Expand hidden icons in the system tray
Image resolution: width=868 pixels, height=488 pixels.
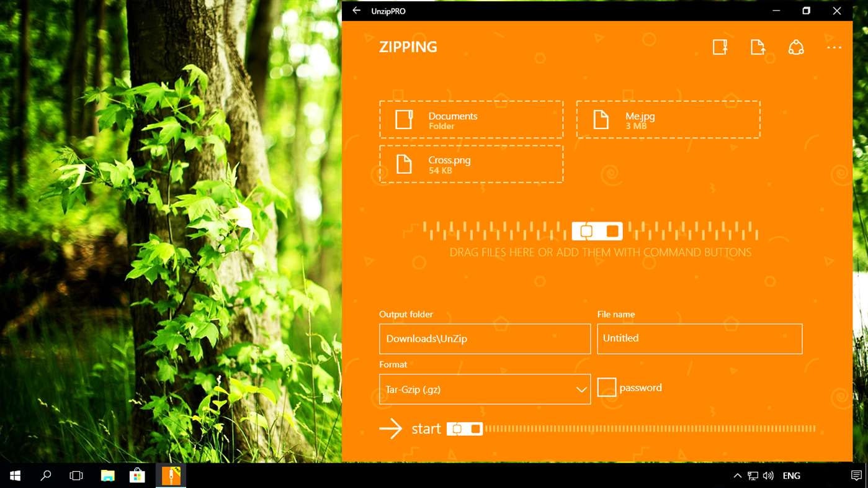[x=736, y=475]
